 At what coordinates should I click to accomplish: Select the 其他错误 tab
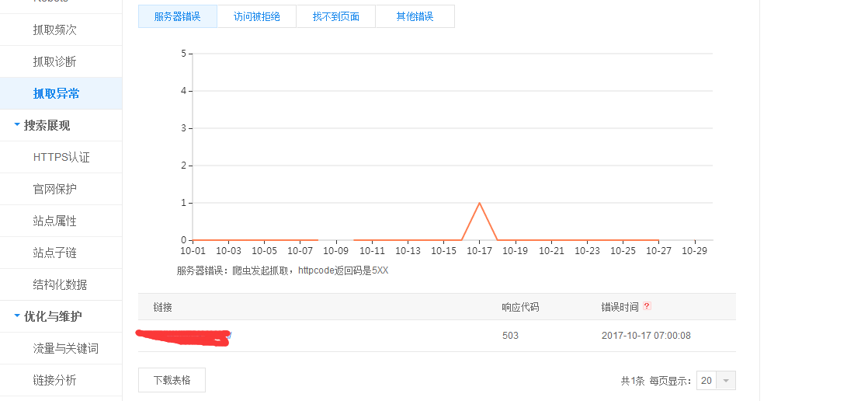tap(415, 16)
